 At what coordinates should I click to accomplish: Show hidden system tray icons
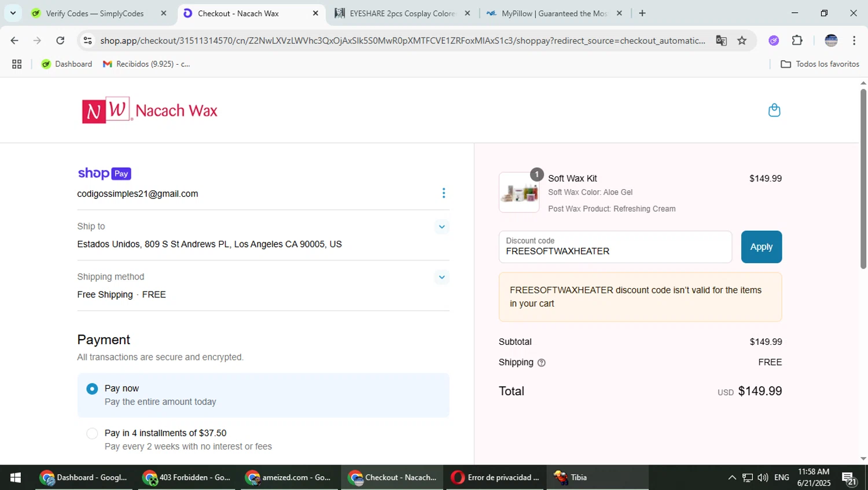(x=732, y=477)
